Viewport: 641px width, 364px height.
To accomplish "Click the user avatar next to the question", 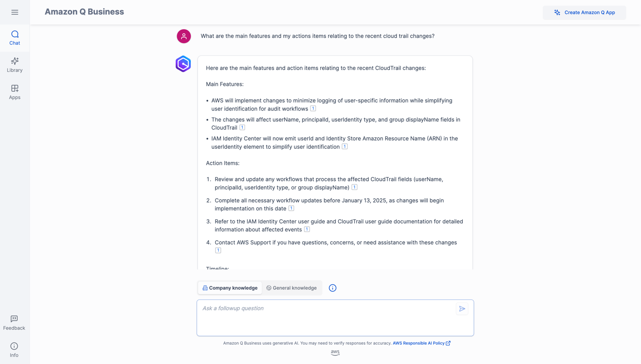I will 184,36.
